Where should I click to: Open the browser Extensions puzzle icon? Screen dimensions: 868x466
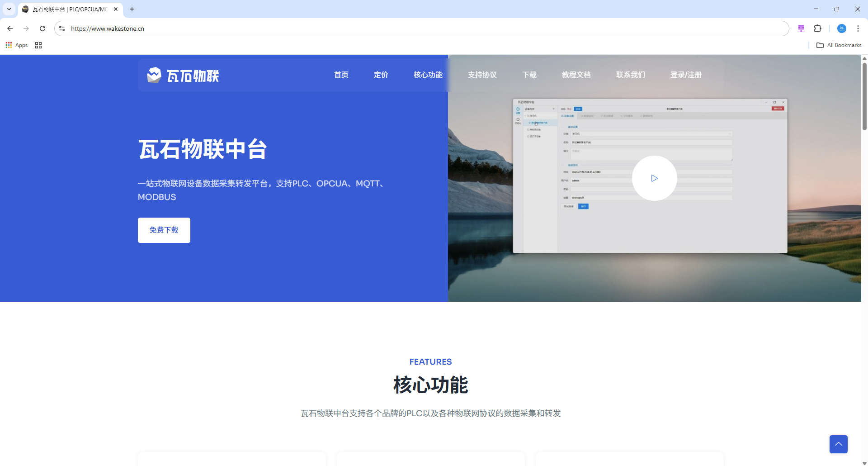tap(817, 29)
